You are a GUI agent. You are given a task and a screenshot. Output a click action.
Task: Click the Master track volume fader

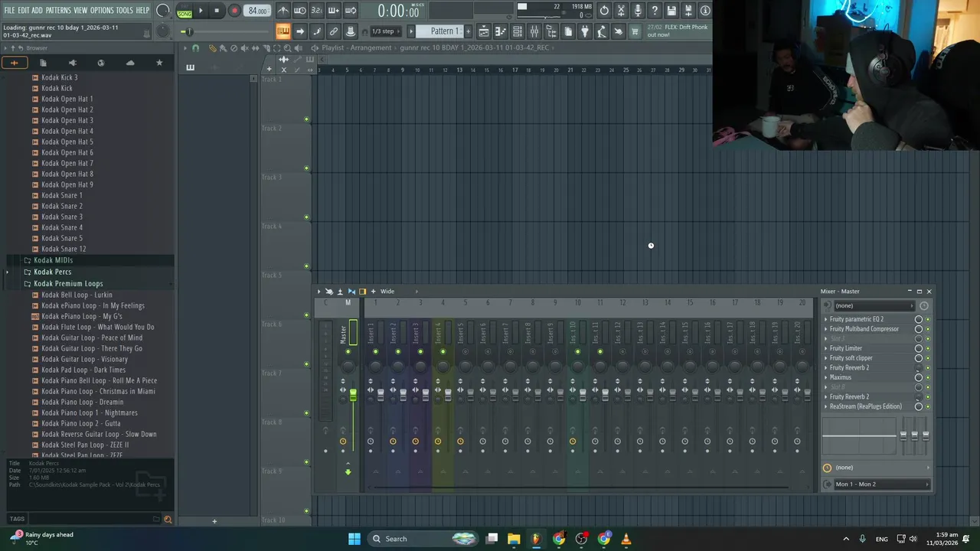click(353, 395)
